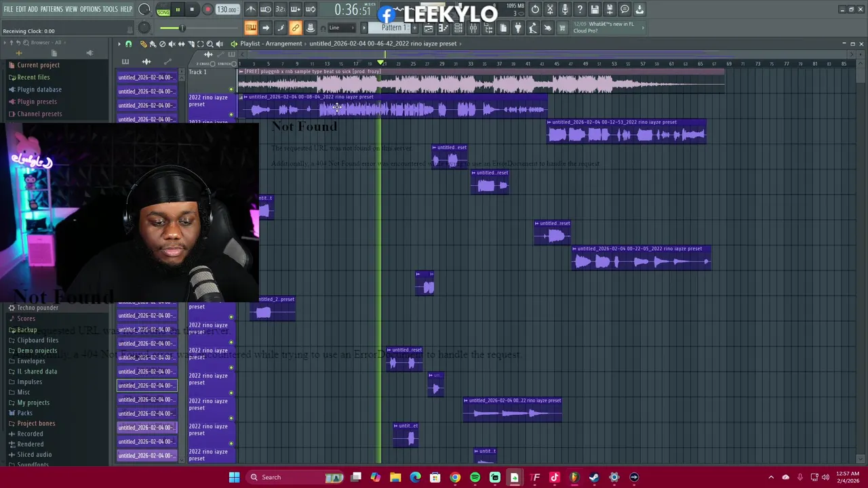Open playlist options arrow menu
This screenshot has width=868, height=488.
click(x=119, y=43)
